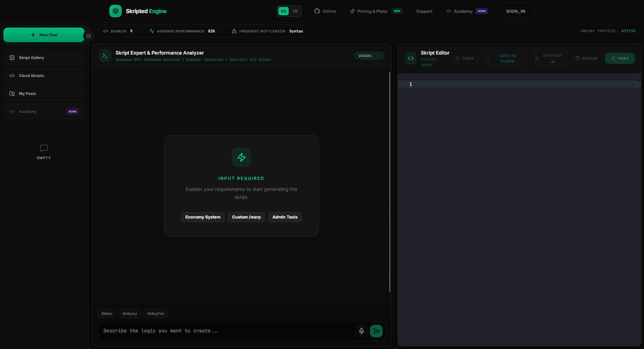This screenshot has width=644, height=349.
Task: Click the send message arrow icon
Action: coord(376,331)
